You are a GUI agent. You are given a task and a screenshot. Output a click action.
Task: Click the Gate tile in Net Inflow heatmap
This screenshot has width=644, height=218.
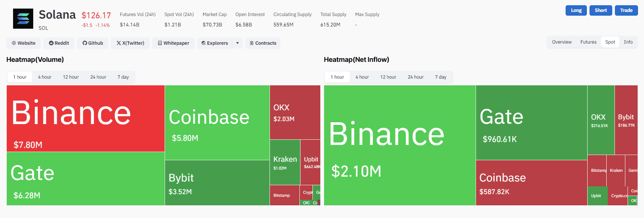[x=531, y=123]
